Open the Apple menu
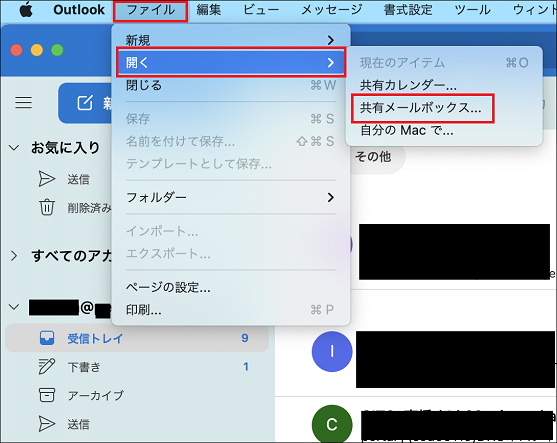The width and height of the screenshot is (557, 443). coord(26,10)
